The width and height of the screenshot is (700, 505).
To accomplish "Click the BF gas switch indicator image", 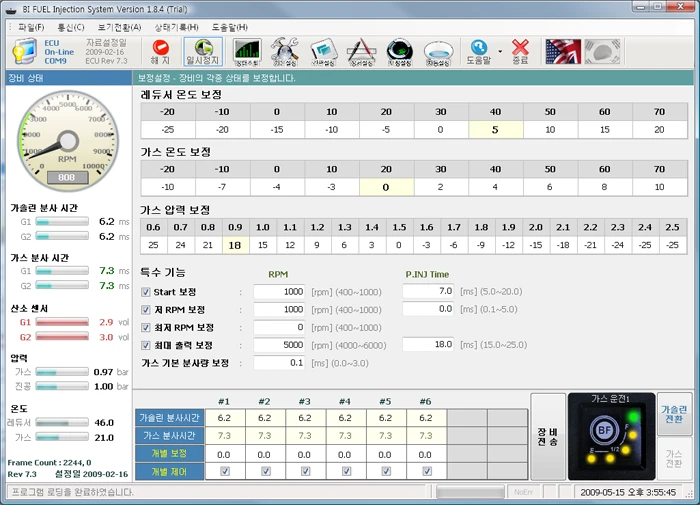I will pyautogui.click(x=611, y=436).
